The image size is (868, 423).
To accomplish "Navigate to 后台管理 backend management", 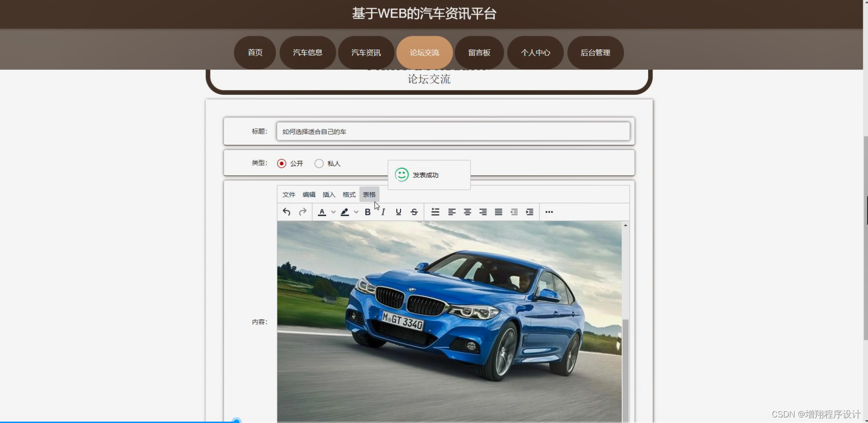I will 595,52.
